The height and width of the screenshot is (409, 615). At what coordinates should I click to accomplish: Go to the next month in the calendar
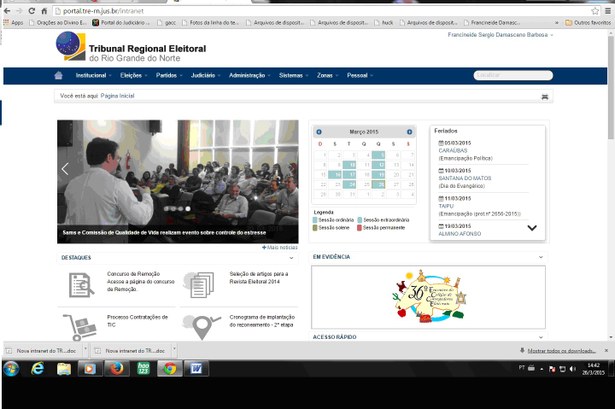coord(409,132)
